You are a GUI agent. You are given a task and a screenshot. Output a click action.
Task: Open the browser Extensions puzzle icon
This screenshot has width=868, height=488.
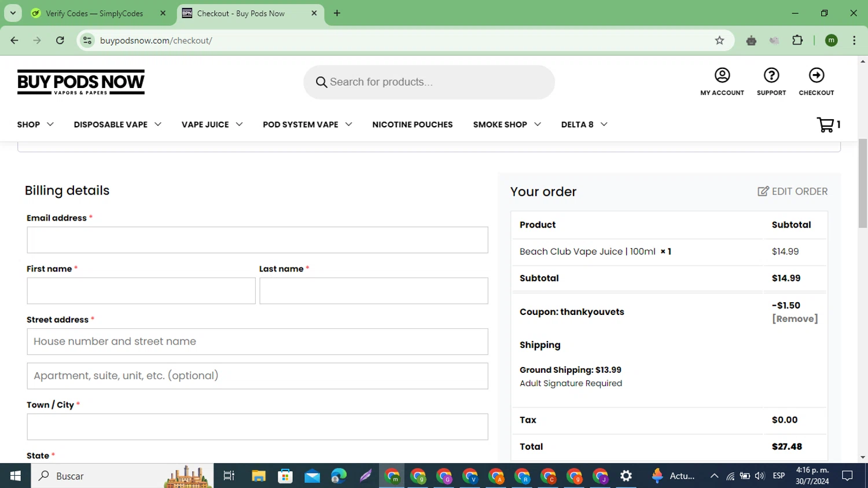point(797,41)
